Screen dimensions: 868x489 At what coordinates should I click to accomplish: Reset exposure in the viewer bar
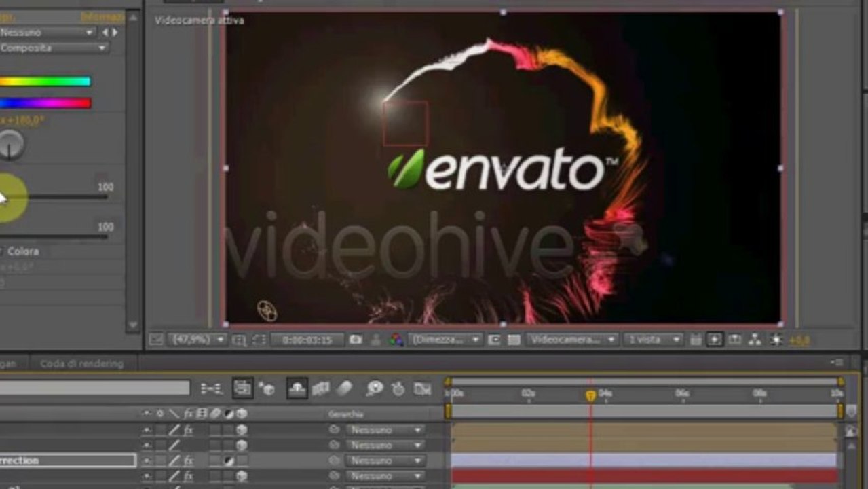tap(776, 340)
